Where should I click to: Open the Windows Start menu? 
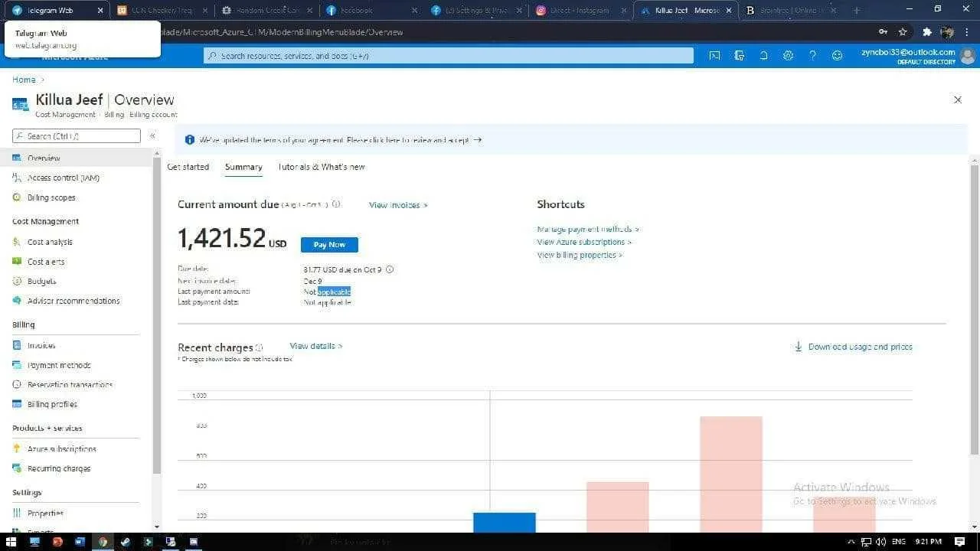[x=11, y=542]
